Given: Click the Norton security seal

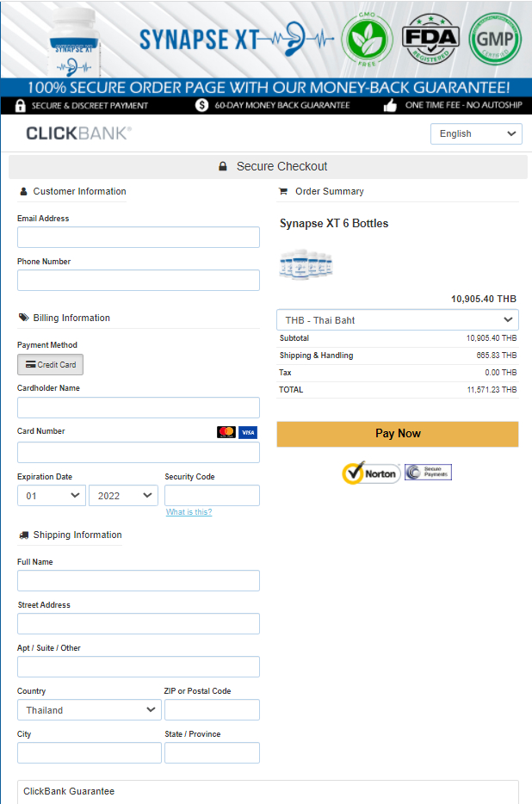Looking at the screenshot, I should click(371, 473).
